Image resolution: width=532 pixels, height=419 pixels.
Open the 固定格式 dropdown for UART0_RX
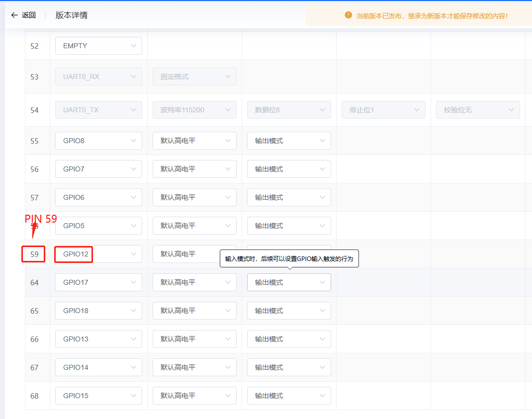click(x=194, y=77)
